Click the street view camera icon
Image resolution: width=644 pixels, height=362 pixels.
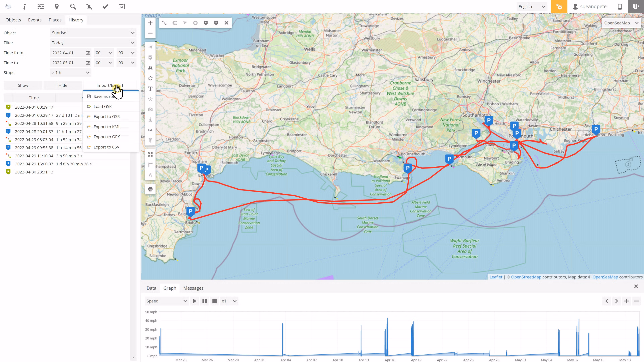click(150, 109)
